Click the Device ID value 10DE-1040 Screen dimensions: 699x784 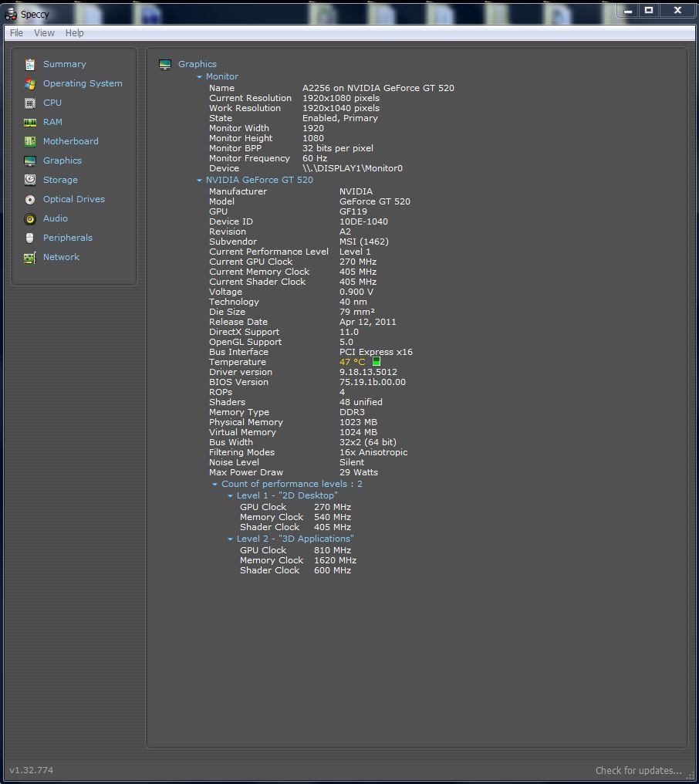363,221
